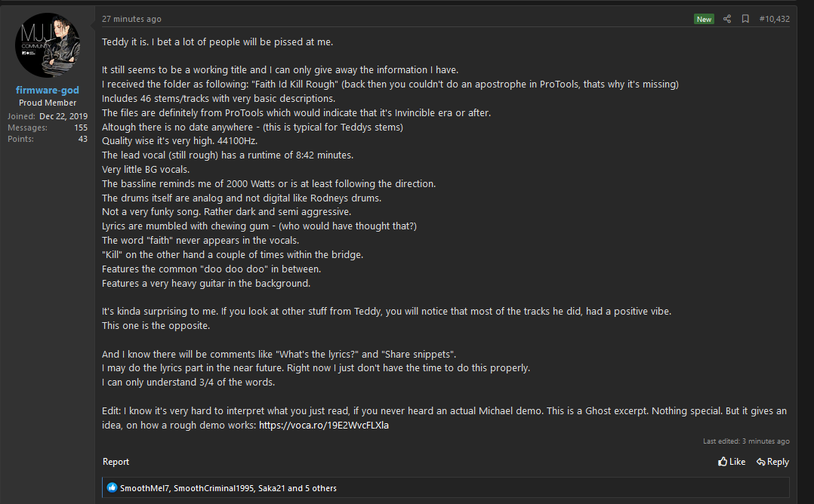Open firmware-god's avatar picture

click(48, 45)
